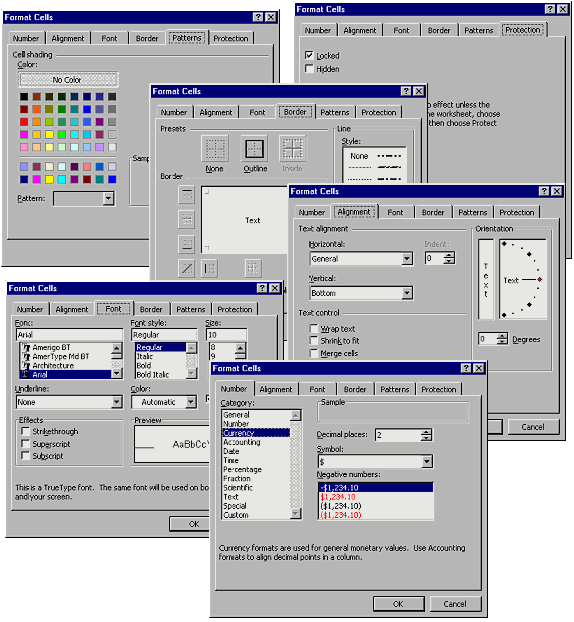Click the Font name field showing Arial

point(69,335)
